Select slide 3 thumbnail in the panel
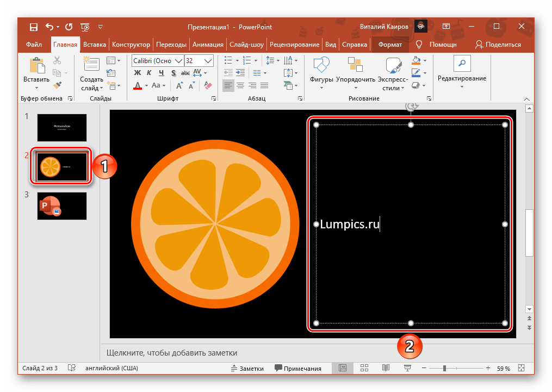552x392 pixels. (x=61, y=206)
